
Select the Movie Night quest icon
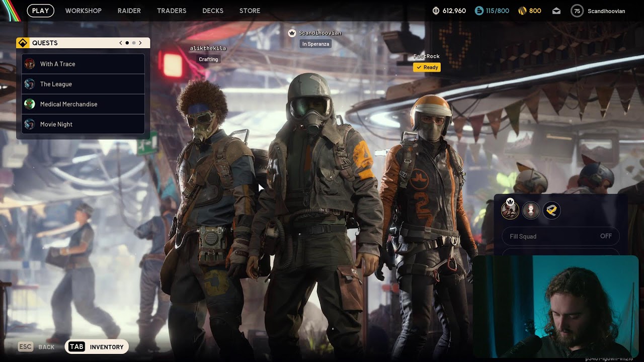coord(30,124)
